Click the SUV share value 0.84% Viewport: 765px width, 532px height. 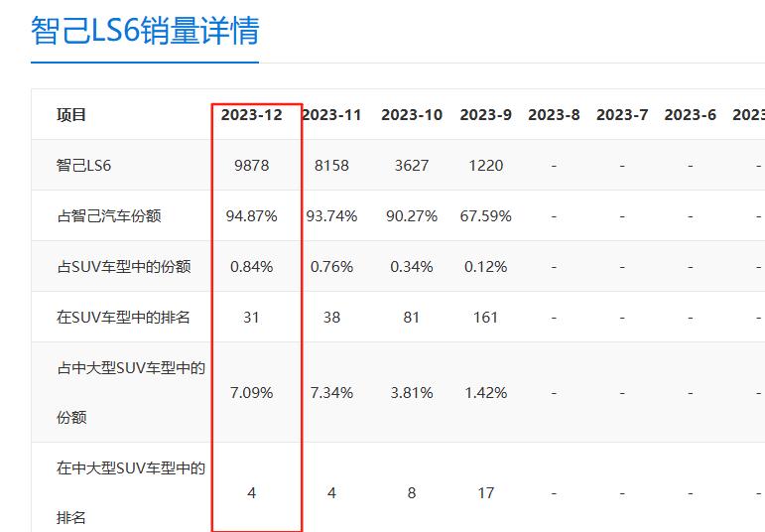pyautogui.click(x=251, y=266)
